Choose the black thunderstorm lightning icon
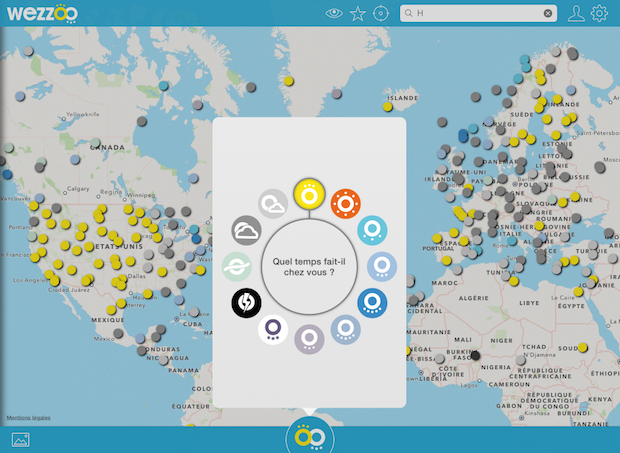This screenshot has height=453, width=620. [247, 302]
